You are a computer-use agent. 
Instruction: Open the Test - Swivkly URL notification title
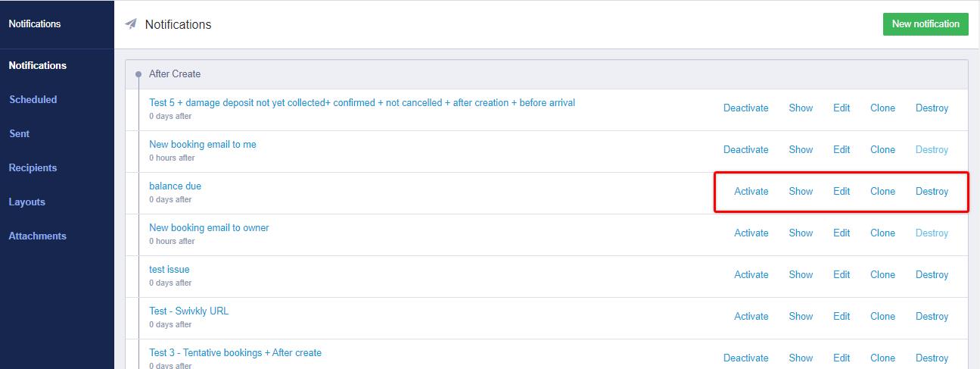(x=188, y=311)
